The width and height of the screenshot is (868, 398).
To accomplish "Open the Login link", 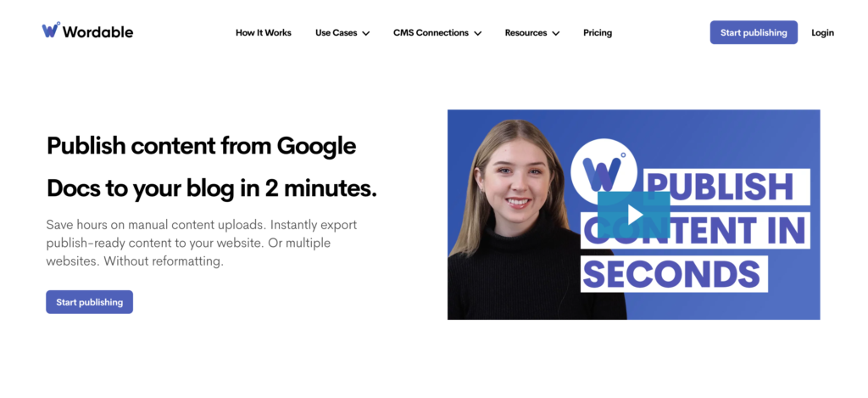I will [x=822, y=33].
